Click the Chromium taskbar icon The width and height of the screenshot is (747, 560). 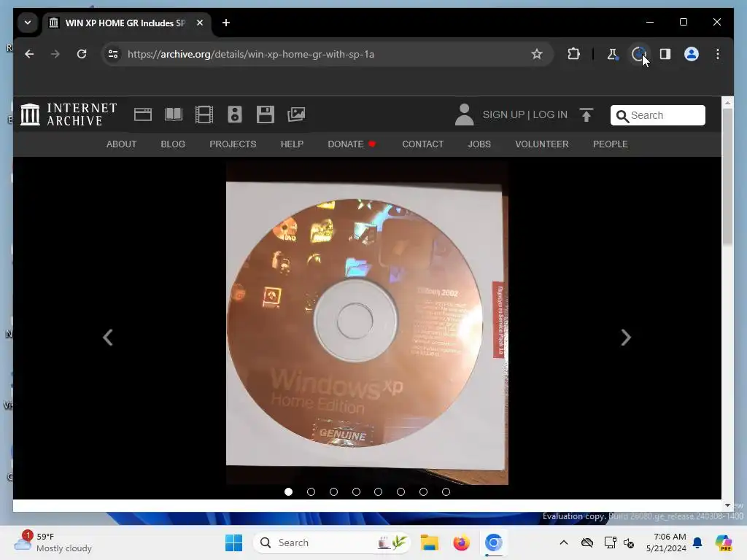(494, 542)
